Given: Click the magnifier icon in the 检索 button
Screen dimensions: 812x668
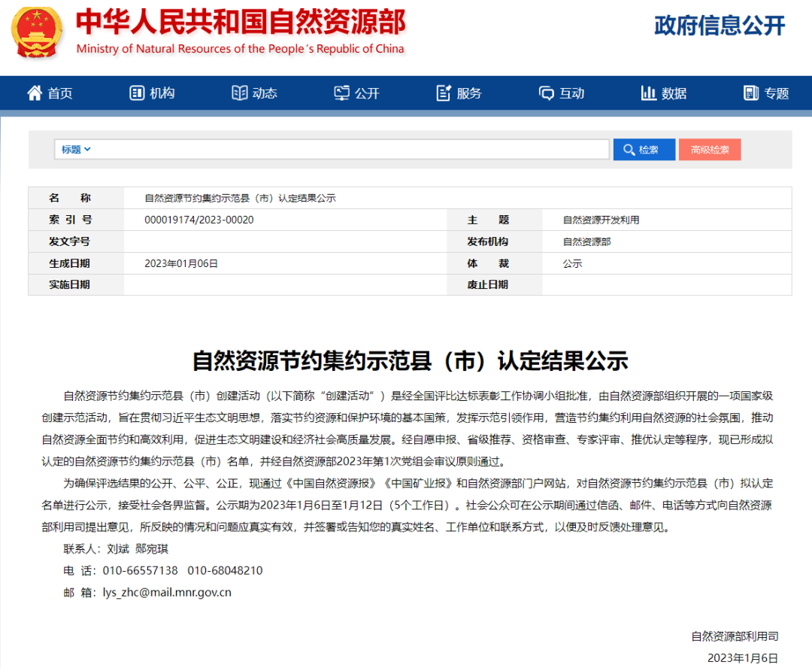Looking at the screenshot, I should [x=628, y=149].
